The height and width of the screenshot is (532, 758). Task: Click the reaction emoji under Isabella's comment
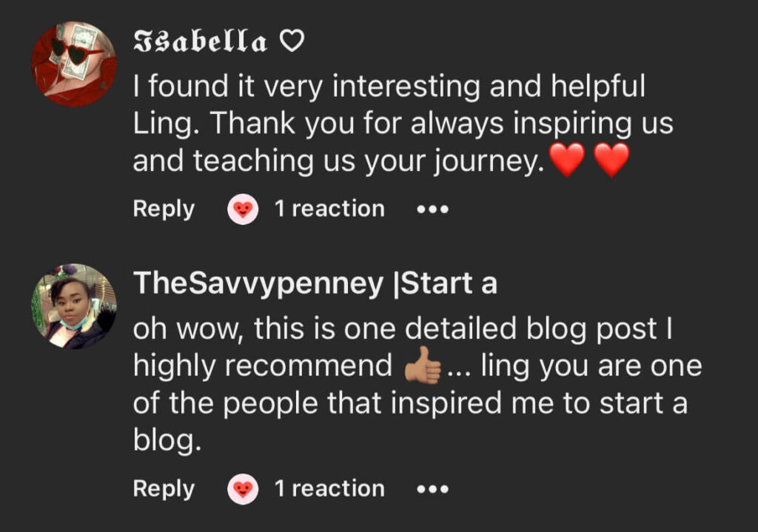[x=243, y=210]
